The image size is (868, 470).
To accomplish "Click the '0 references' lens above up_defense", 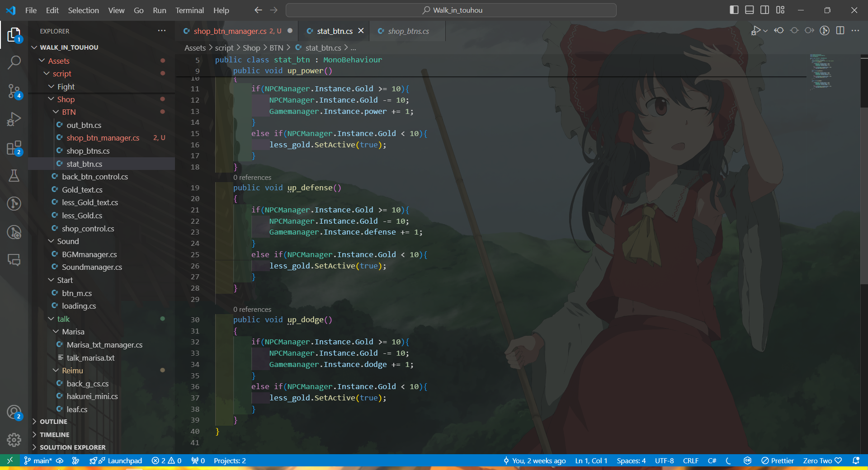I will coord(252,178).
